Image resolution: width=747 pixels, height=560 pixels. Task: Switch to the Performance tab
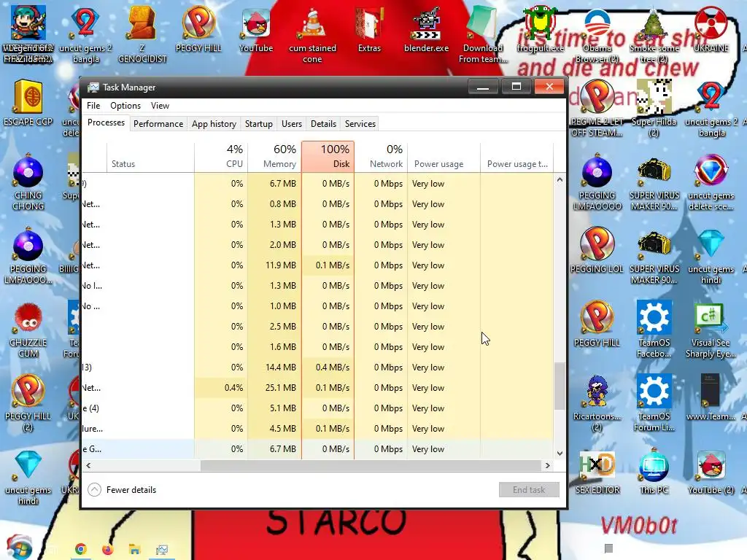tap(158, 124)
